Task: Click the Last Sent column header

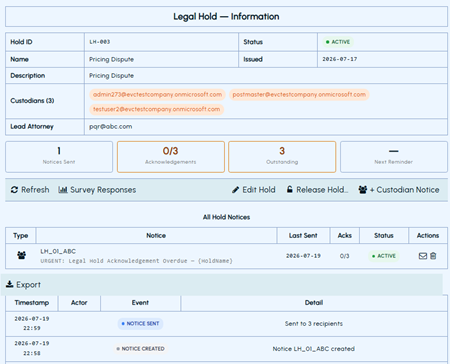Action: (303, 235)
